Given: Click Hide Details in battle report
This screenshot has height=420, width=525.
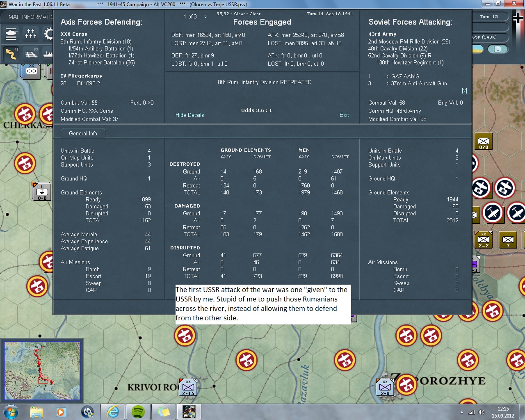Looking at the screenshot, I should (x=189, y=115).
